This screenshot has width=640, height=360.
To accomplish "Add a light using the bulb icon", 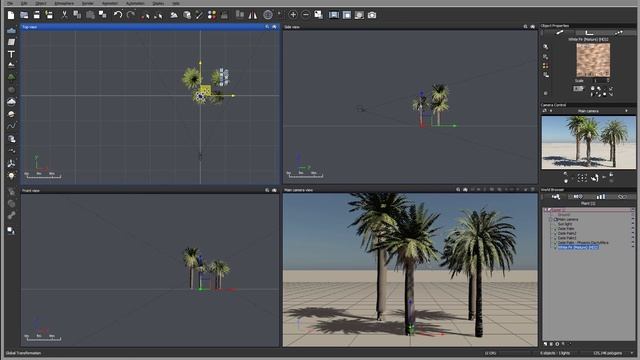I will tap(11, 176).
